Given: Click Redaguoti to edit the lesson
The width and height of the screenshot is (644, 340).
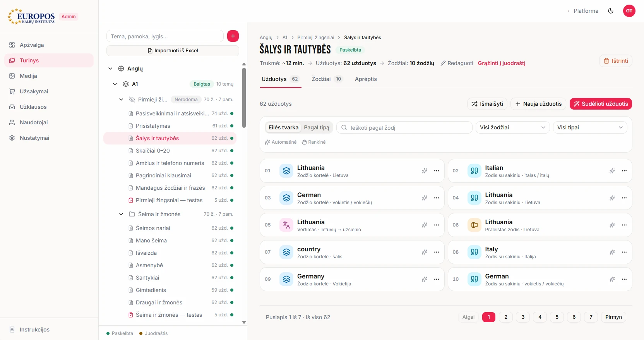Looking at the screenshot, I should click(x=457, y=63).
